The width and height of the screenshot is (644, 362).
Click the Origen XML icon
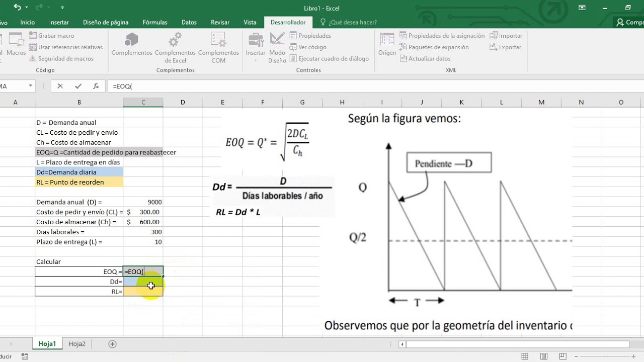[x=387, y=45]
